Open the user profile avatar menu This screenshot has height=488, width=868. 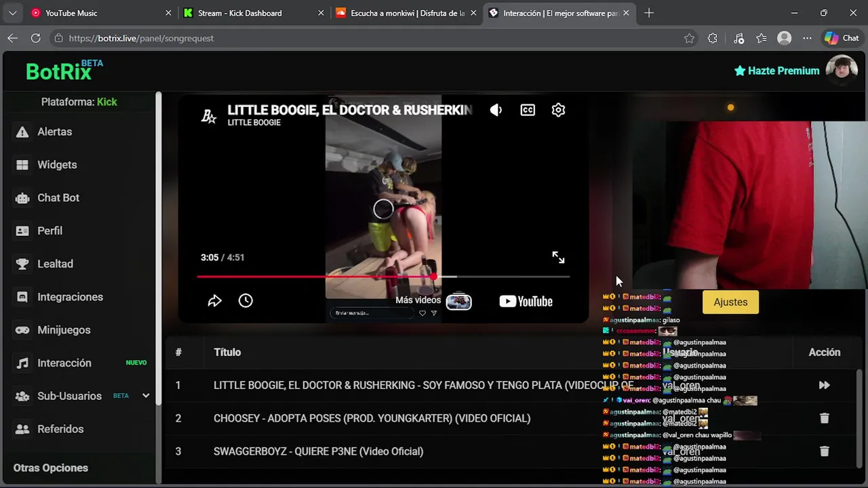(x=842, y=70)
